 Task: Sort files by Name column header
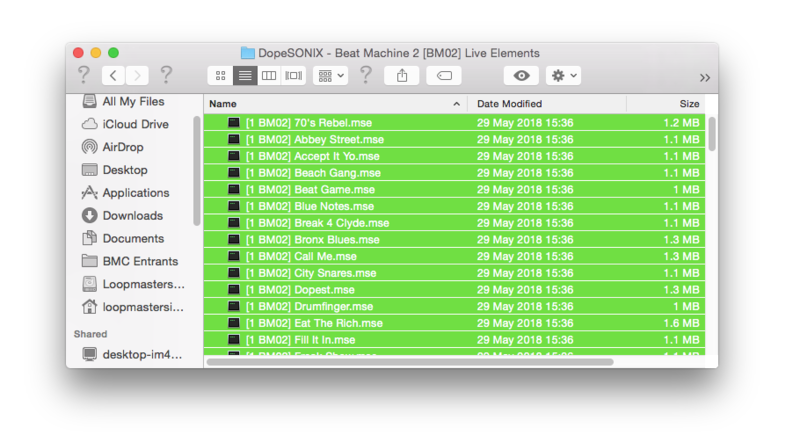point(330,104)
